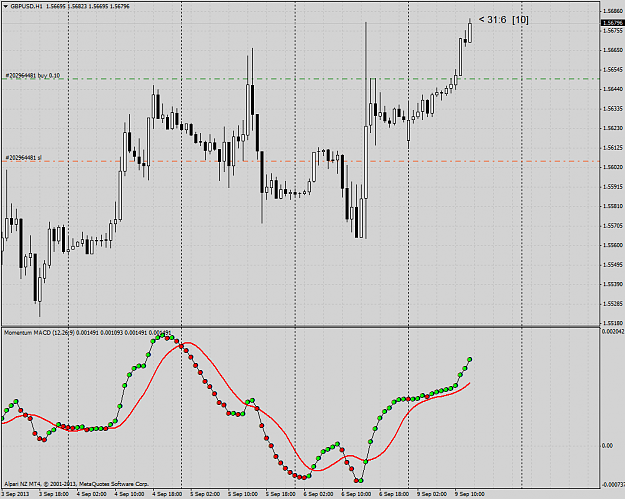This screenshot has width=625, height=499.
Task: Click the 1.56860 price scale label
Action: tap(613, 11)
